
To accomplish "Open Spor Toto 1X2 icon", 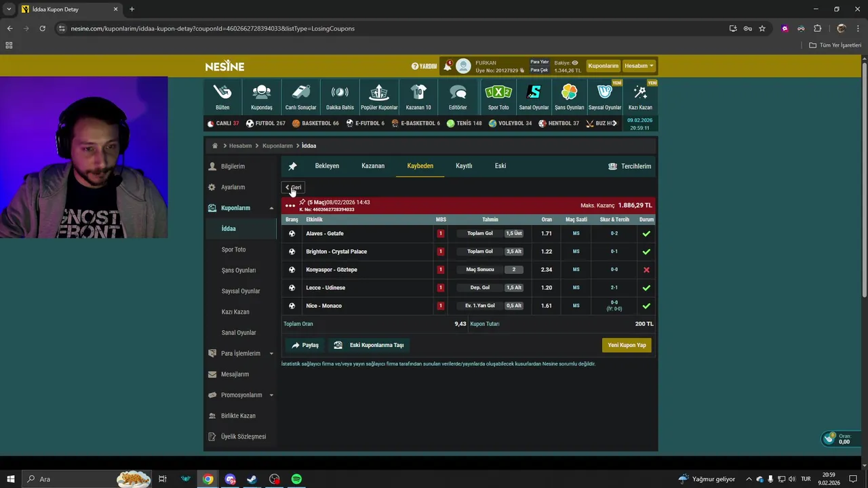I will coord(498,92).
